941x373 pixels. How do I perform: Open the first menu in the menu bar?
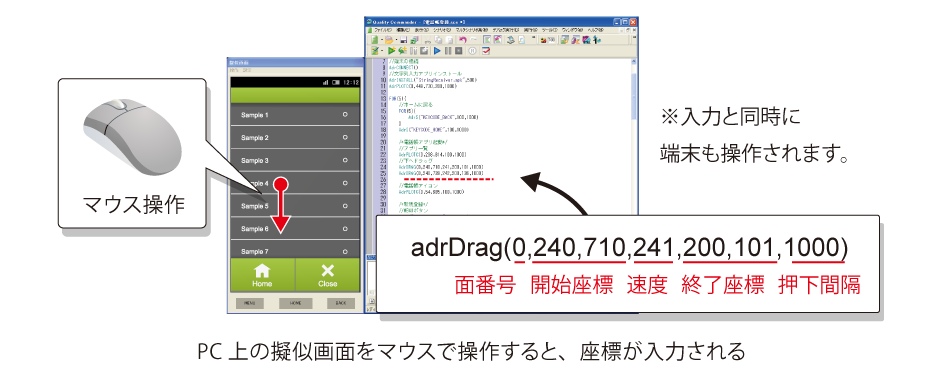tap(383, 30)
